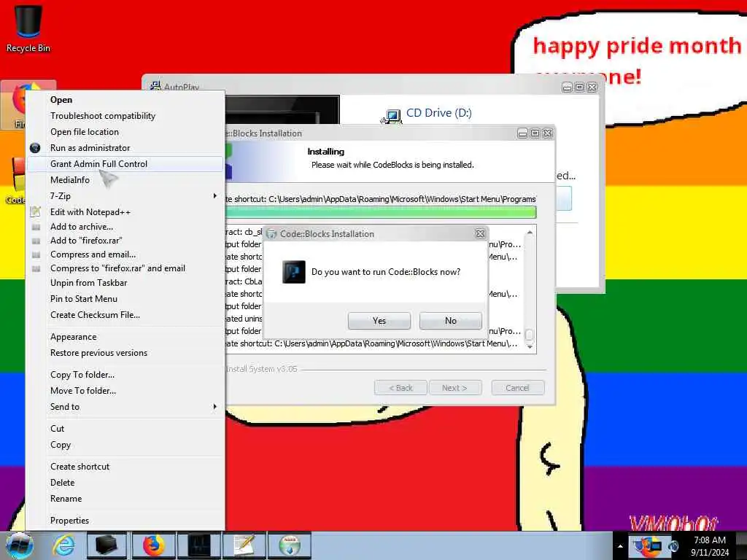Choose Restore previous versions
The image size is (747, 560).
click(x=125, y=353)
